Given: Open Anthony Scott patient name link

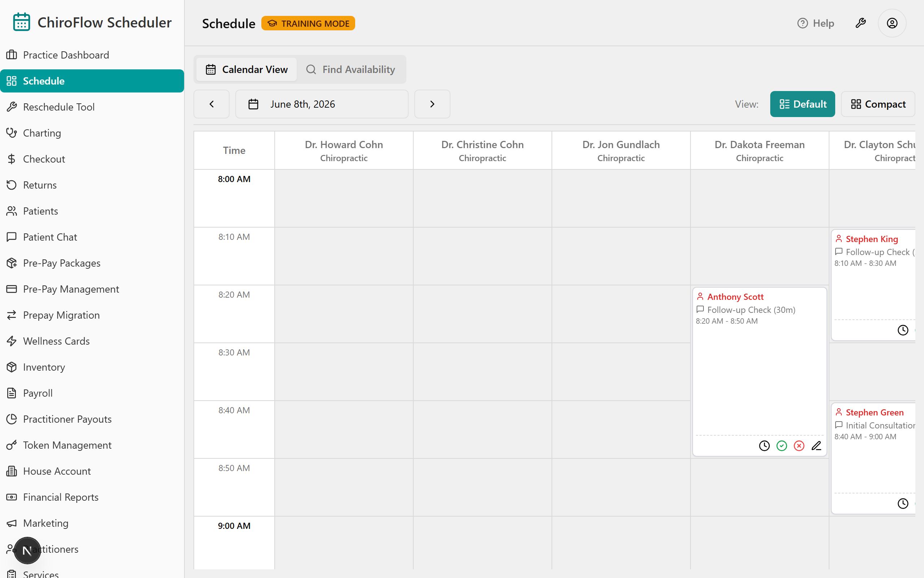Looking at the screenshot, I should click(735, 297).
